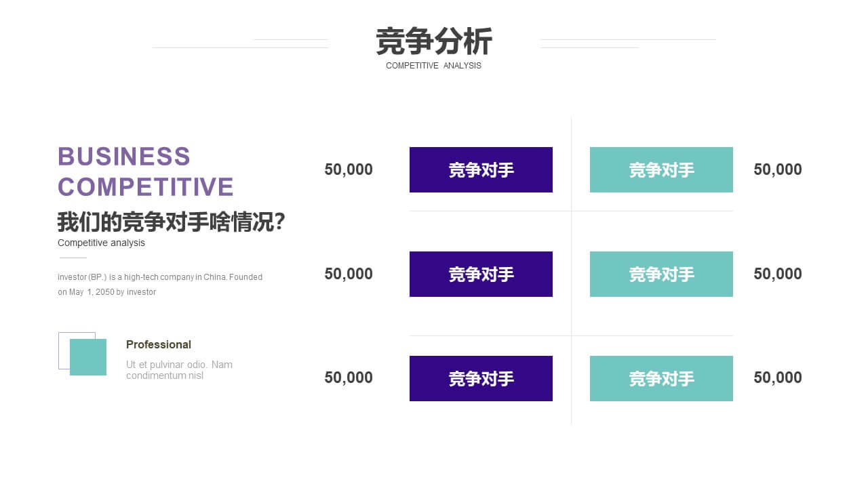Select the first-row purple 竞争对手 box
Screen dimensions: 868x488
tap(481, 169)
